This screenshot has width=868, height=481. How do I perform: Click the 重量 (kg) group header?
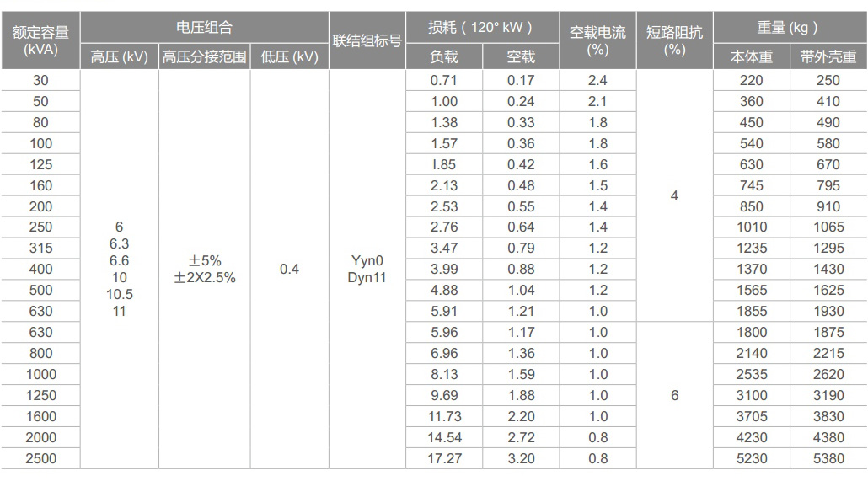coord(789,28)
